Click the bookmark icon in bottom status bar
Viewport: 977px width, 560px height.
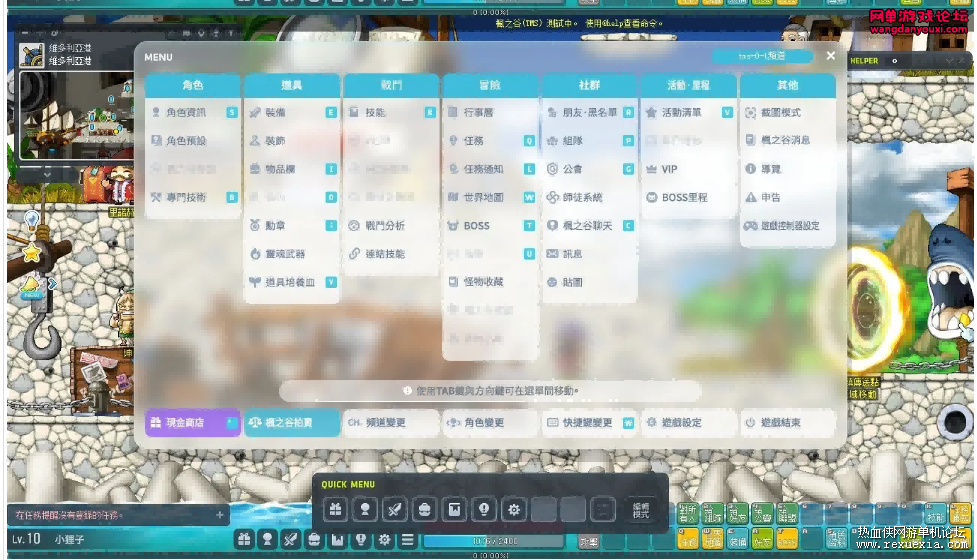point(337,539)
